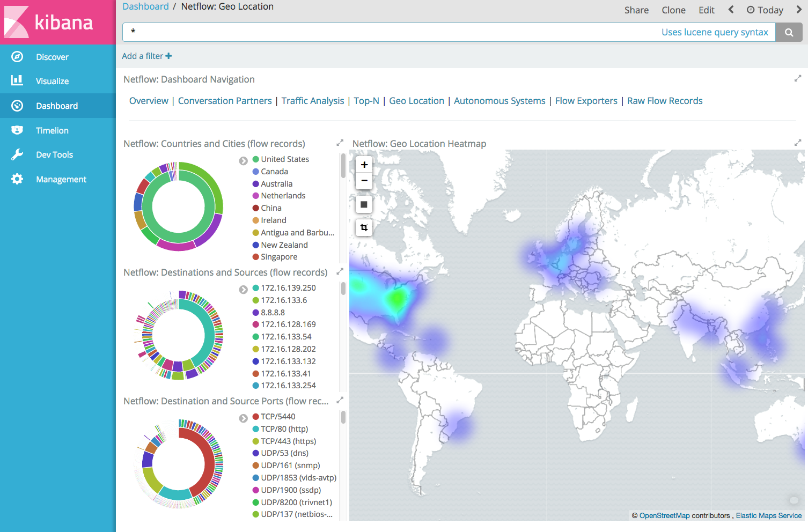
Task: Toggle the TCP/5440 legend item
Action: [277, 417]
